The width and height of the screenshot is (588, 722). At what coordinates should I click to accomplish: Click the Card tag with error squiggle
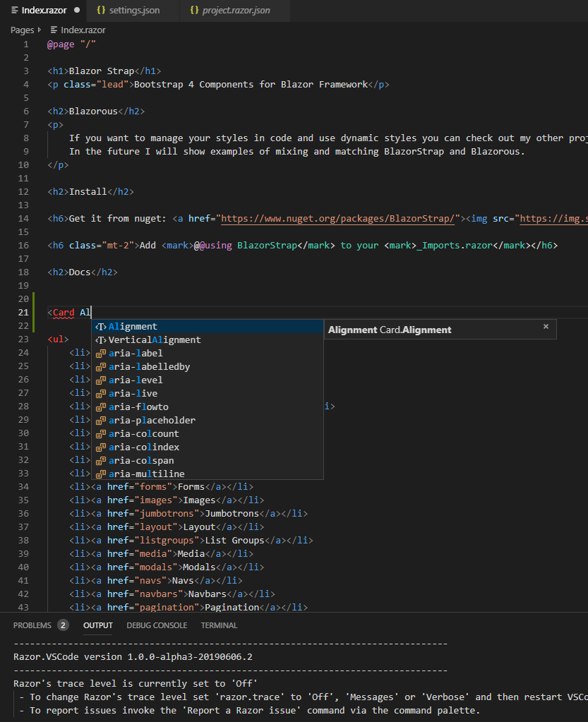click(64, 313)
